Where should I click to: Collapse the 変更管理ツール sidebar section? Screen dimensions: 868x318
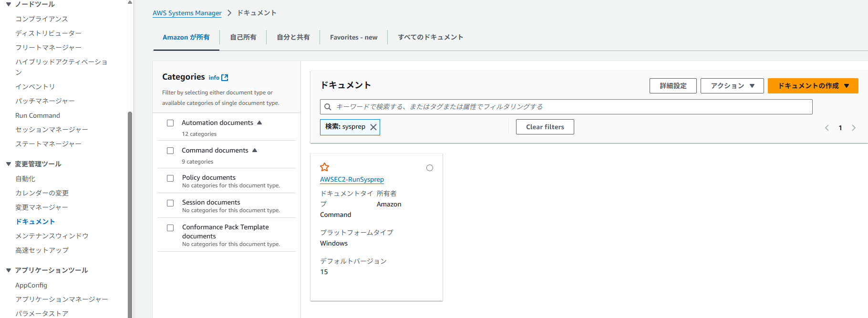point(9,164)
